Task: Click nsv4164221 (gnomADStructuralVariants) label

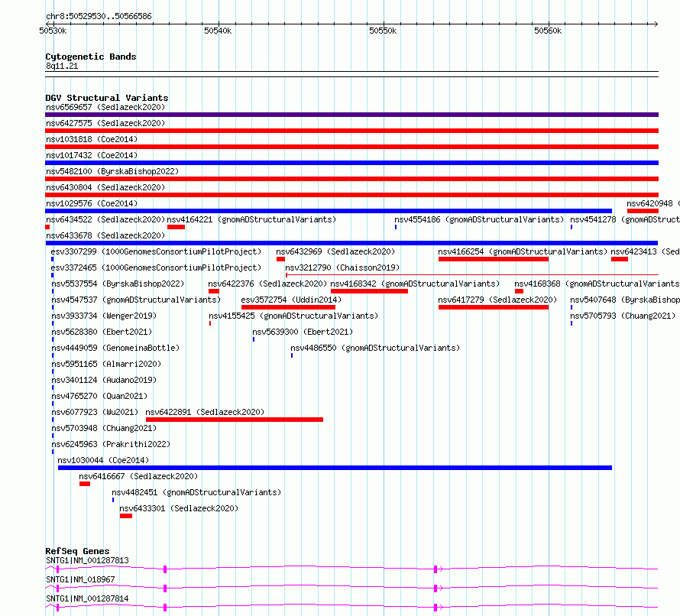Action: 251,219
